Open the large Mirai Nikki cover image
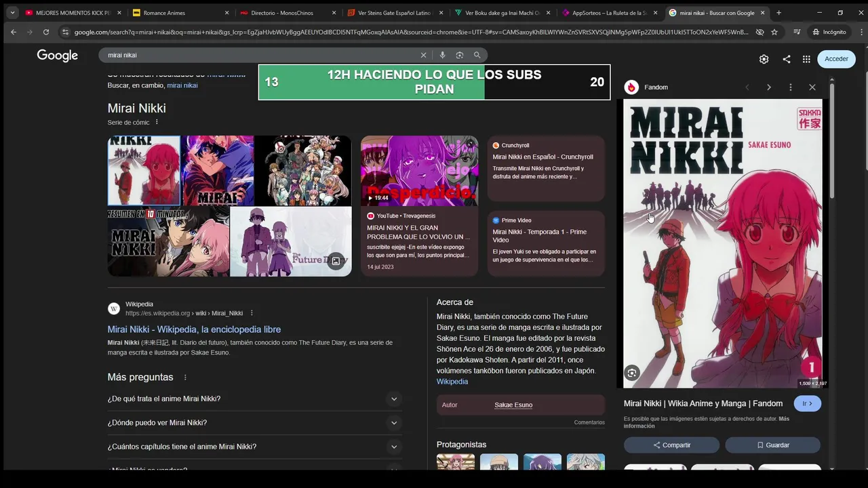The height and width of the screenshot is (488, 868). point(723,243)
